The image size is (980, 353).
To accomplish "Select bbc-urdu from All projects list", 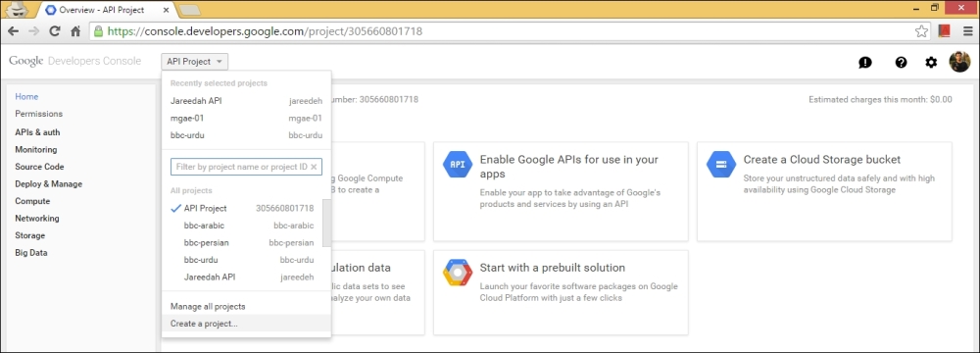I will click(x=242, y=260).
